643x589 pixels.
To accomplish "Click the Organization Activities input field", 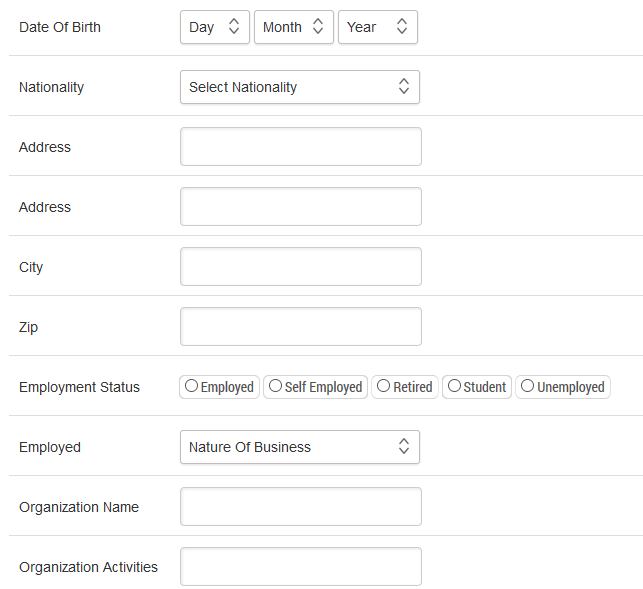I will [301, 566].
